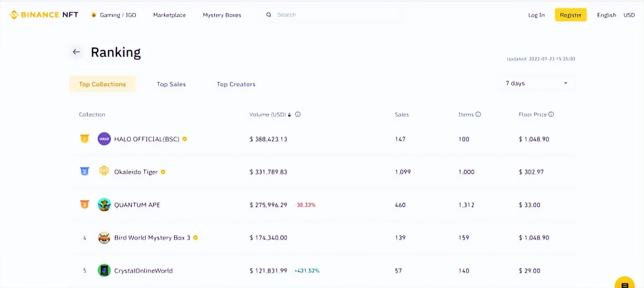644x288 pixels.
Task: Click verified badge next to Okaleido Tiger
Action: pos(163,172)
